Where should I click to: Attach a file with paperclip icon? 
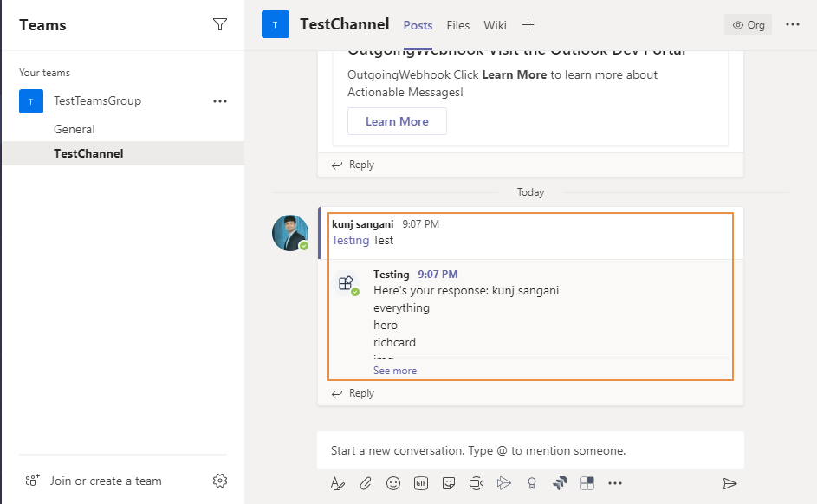tap(366, 483)
